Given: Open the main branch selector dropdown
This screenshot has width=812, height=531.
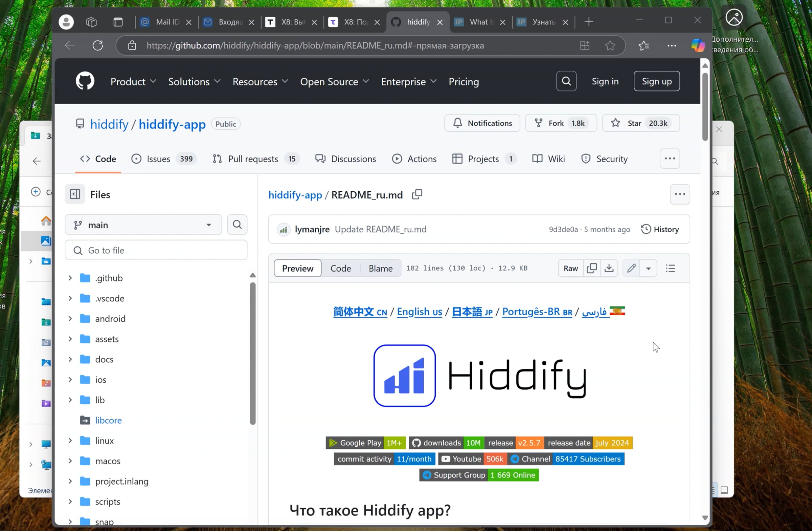Looking at the screenshot, I should [x=143, y=224].
